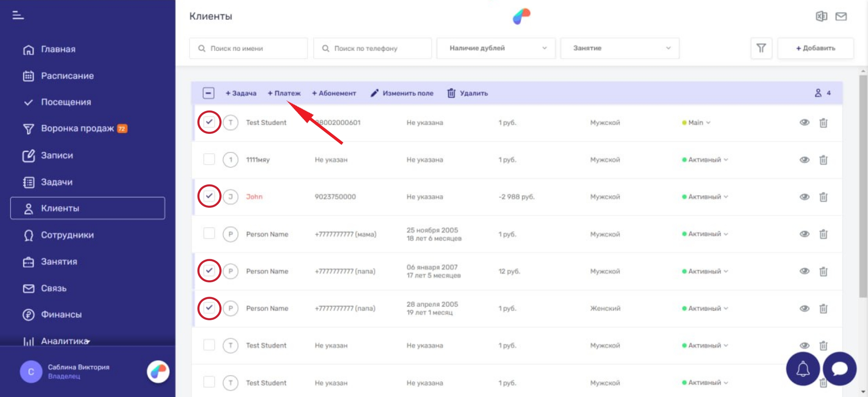
Task: Collapse the sidebar with the hamburger icon
Action: [18, 15]
